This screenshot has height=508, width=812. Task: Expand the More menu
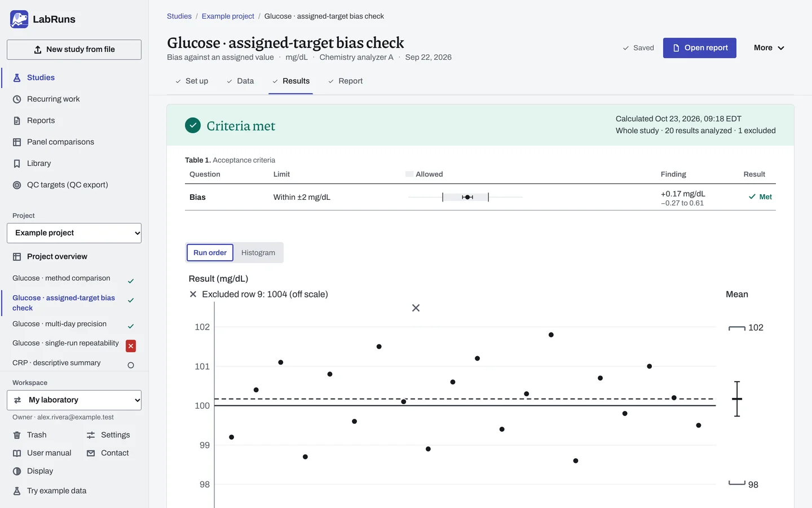coord(769,48)
